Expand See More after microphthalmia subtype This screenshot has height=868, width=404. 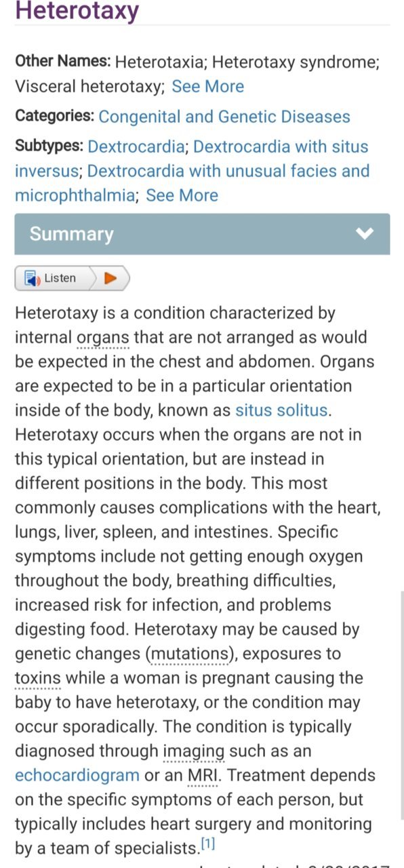pos(182,196)
